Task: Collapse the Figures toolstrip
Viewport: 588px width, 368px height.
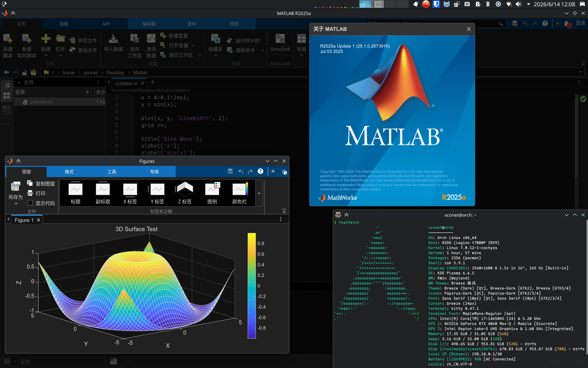Action: (x=284, y=211)
